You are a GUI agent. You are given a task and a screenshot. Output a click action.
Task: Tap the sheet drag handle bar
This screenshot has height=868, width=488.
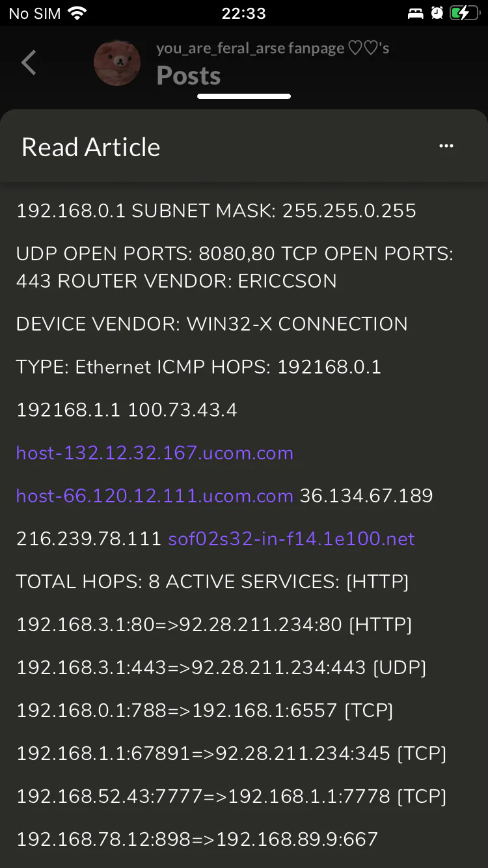[x=244, y=96]
